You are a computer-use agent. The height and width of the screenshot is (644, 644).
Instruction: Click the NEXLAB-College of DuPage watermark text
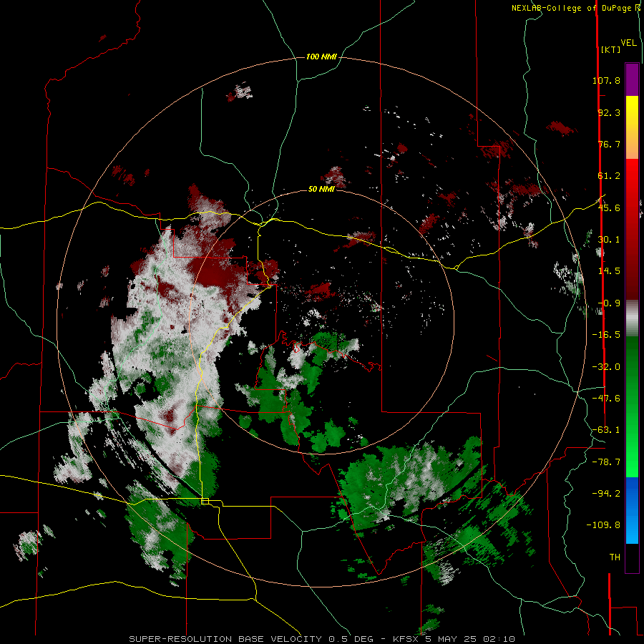tap(572, 8)
